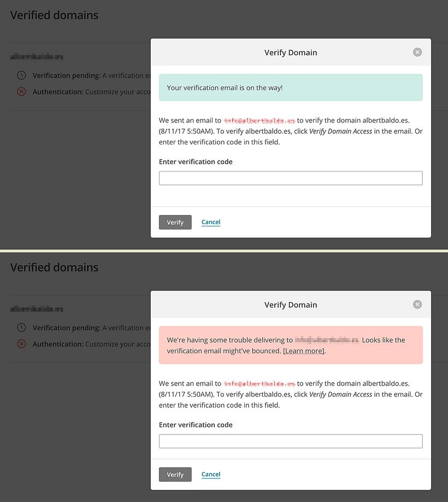
Task: Select the blurred domain name in the top section
Action: pos(36,56)
